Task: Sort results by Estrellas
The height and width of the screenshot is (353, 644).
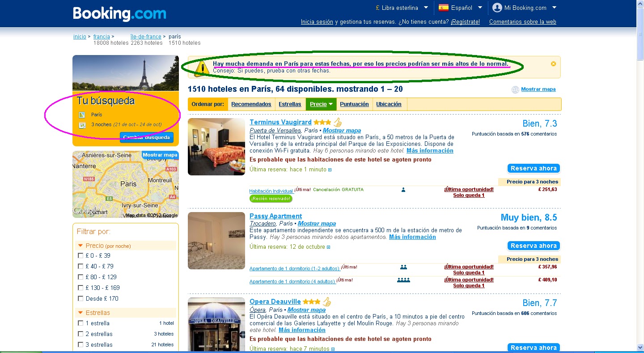Action: pos(290,104)
